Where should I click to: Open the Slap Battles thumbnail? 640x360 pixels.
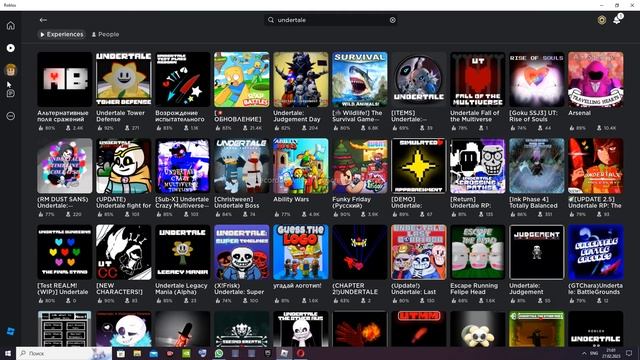(x=242, y=79)
